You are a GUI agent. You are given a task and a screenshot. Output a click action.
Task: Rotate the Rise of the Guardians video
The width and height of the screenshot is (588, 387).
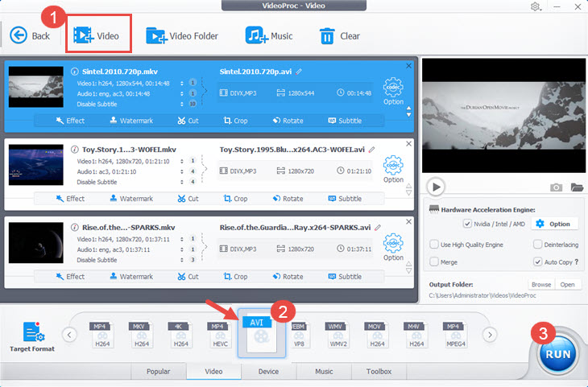[288, 277]
